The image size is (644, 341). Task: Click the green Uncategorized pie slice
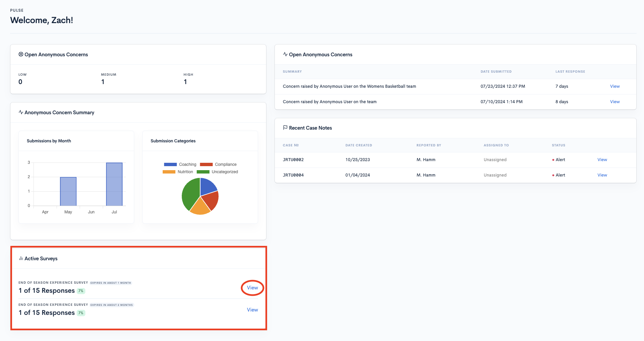tap(189, 194)
